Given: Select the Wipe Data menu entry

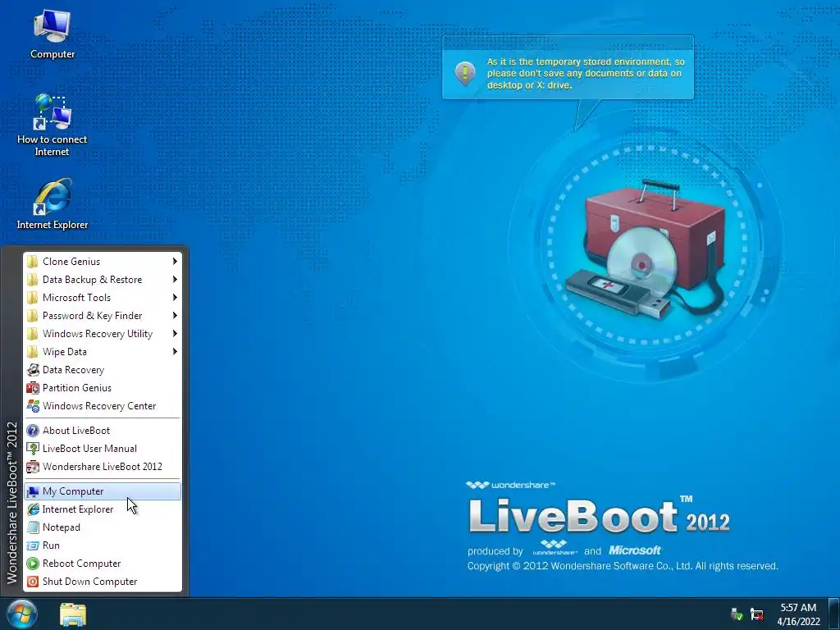Looking at the screenshot, I should [x=103, y=352].
